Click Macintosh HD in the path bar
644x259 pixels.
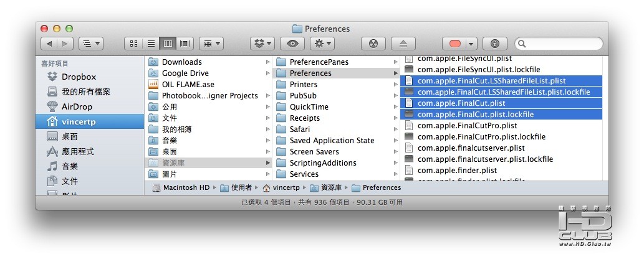(x=181, y=187)
